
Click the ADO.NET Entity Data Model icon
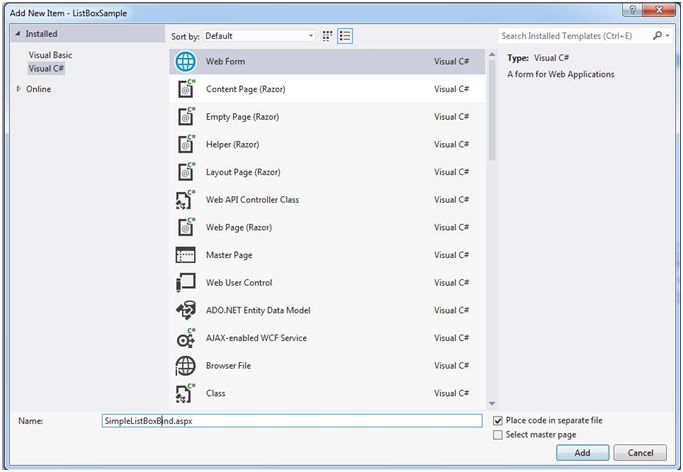[x=186, y=310]
